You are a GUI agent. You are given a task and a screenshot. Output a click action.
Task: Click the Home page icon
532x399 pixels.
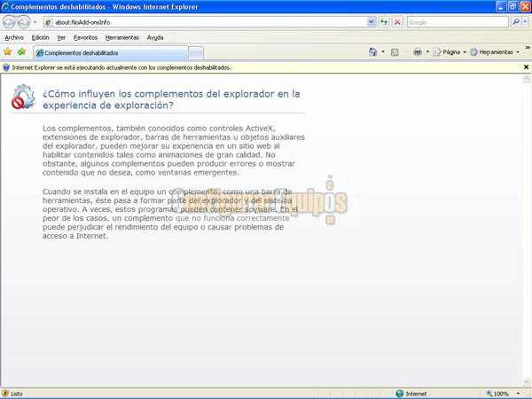click(373, 52)
